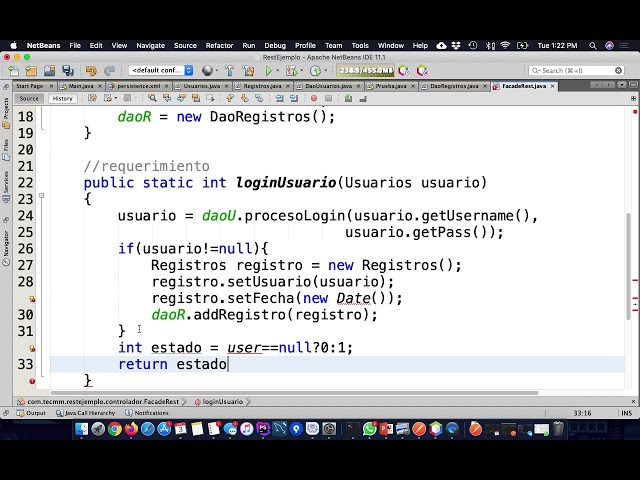This screenshot has height=480, width=640.
Task: Click the Find Selection magnifier icon in editor toolbar
Action: pyautogui.click(x=152, y=98)
